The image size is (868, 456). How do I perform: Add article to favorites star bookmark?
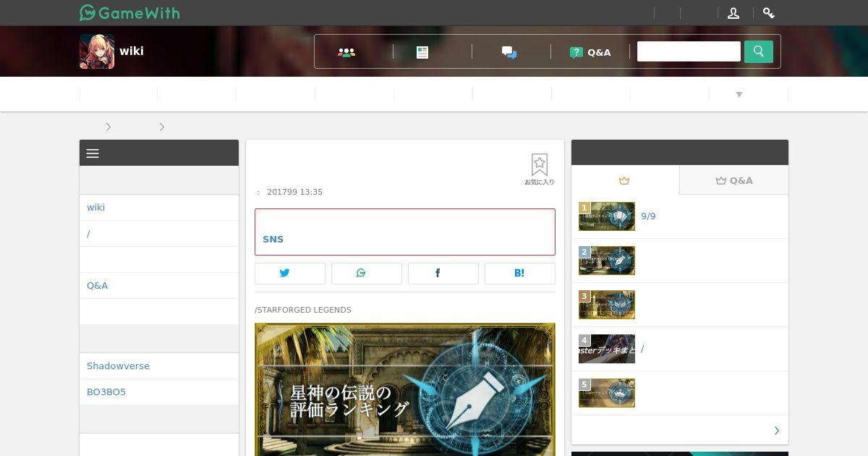[x=540, y=169]
